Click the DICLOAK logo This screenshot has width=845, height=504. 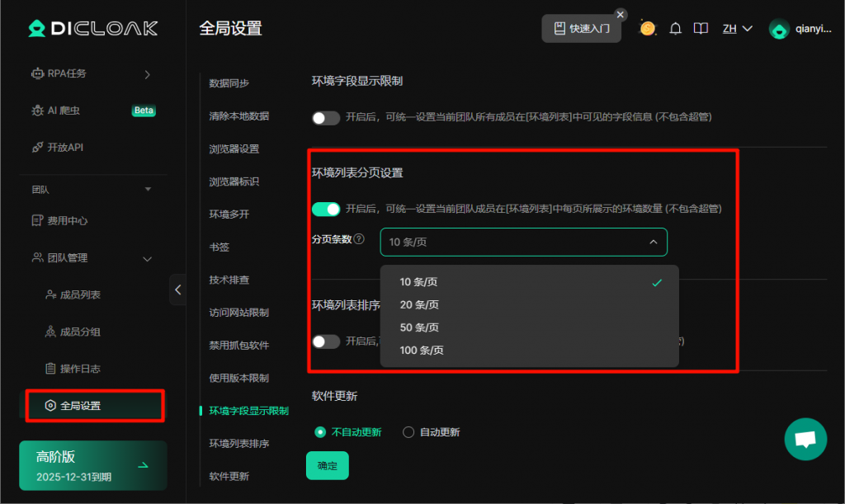(92, 29)
